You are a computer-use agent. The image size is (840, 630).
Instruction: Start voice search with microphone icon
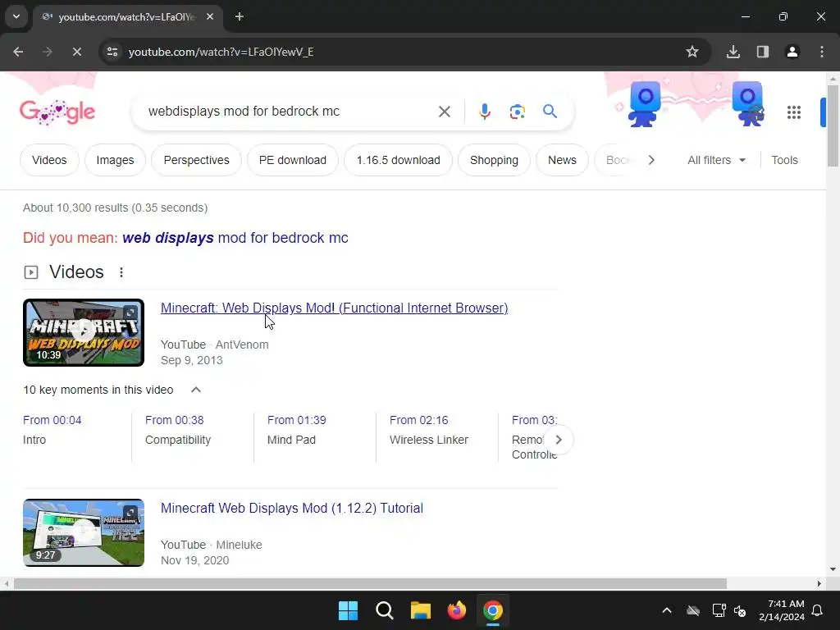(485, 112)
